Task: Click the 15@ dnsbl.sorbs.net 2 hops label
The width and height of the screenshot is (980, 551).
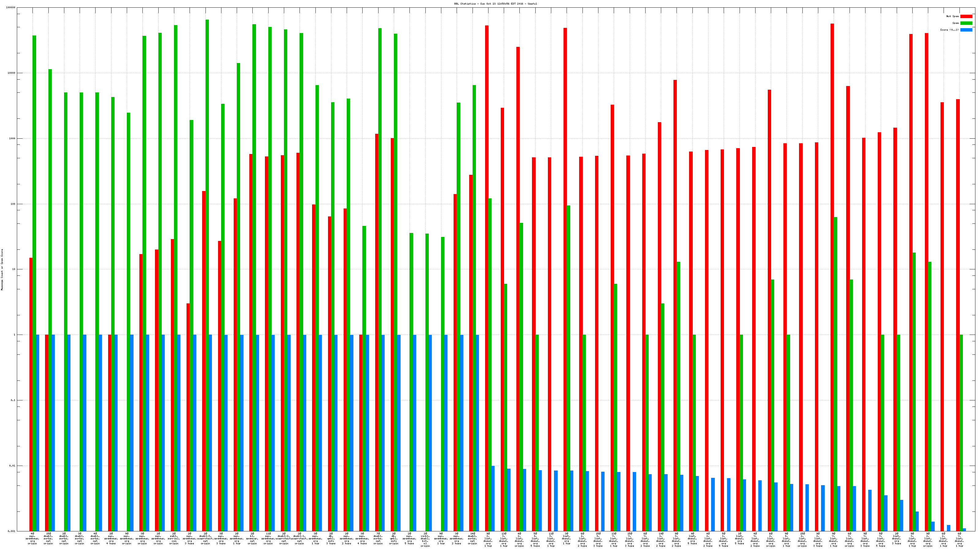Action: pos(48,538)
